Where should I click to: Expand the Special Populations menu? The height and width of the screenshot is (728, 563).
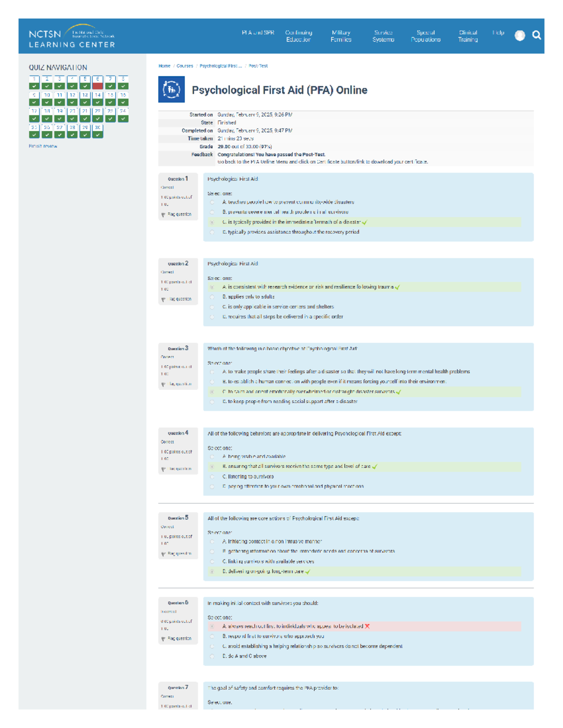click(x=426, y=36)
